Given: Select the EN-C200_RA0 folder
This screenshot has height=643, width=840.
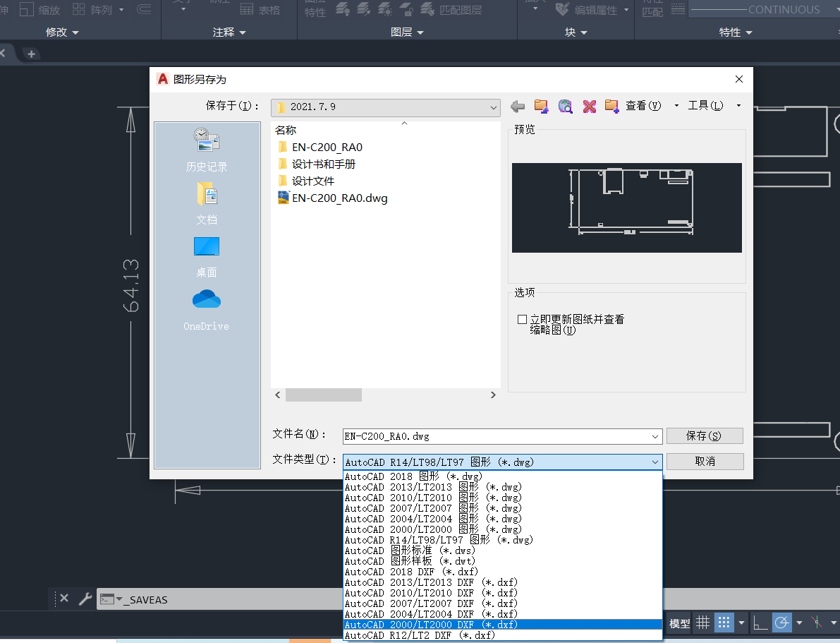Looking at the screenshot, I should (x=320, y=147).
